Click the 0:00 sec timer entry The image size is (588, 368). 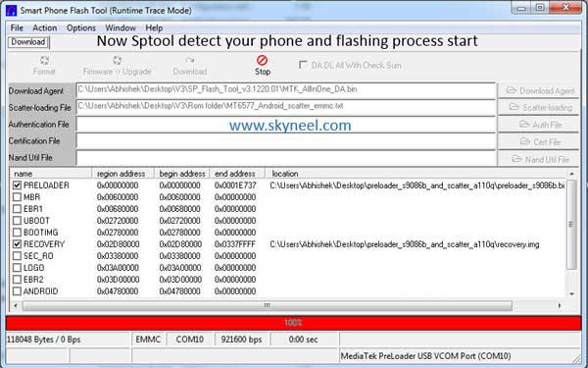[304, 340]
